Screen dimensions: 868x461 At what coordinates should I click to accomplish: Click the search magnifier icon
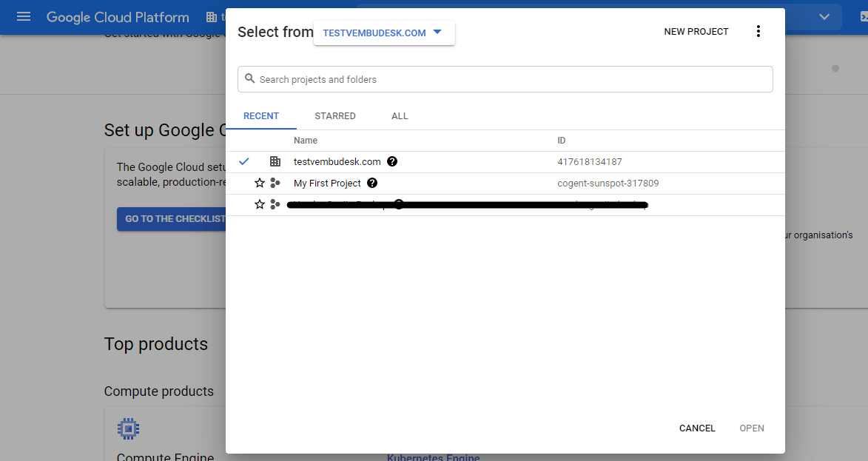pyautogui.click(x=249, y=78)
